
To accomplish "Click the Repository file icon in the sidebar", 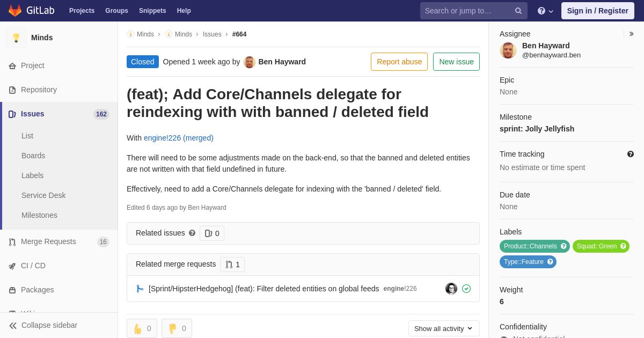I will (12, 90).
